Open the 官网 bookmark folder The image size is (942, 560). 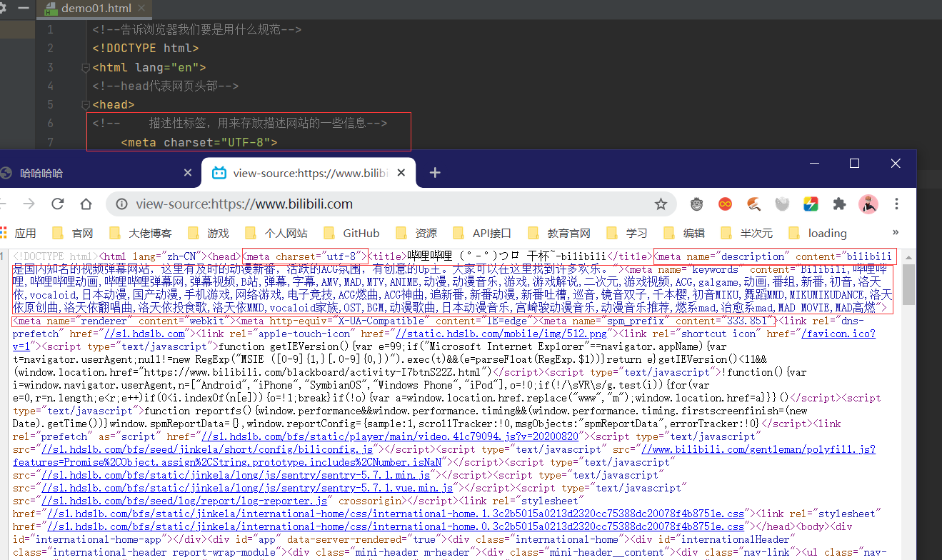pos(73,233)
